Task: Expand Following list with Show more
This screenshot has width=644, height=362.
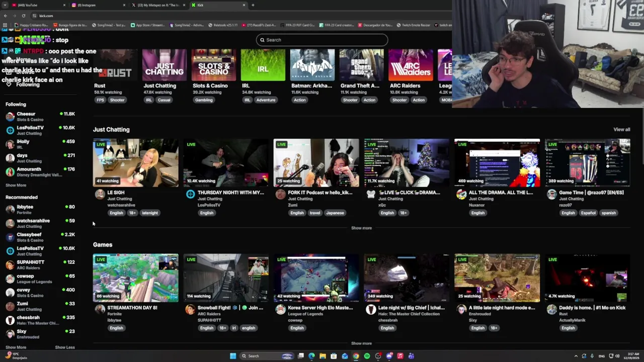Action: pyautogui.click(x=16, y=186)
